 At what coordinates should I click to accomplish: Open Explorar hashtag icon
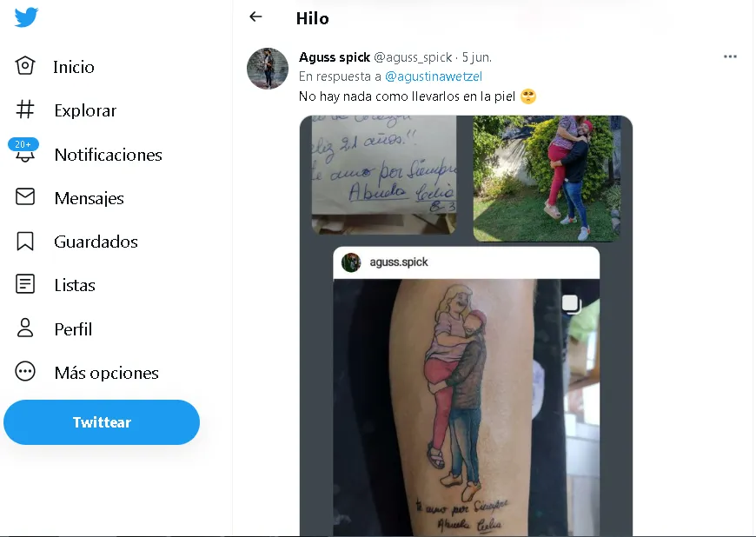25,110
